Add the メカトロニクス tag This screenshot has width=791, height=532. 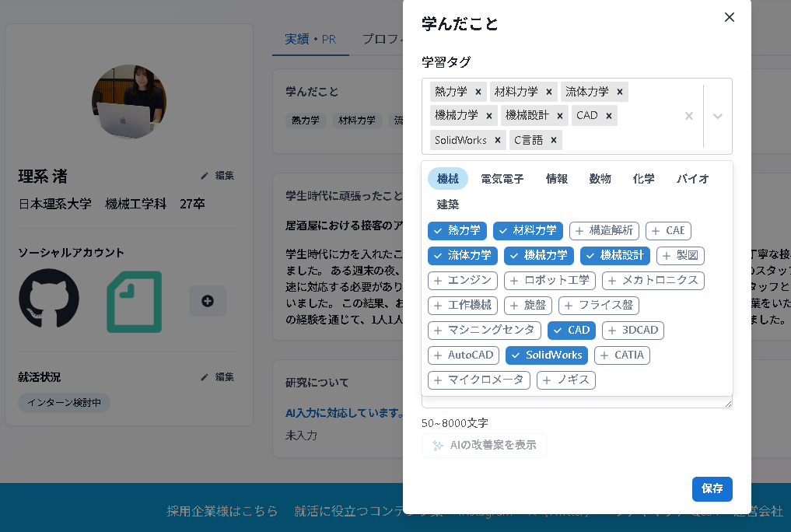pos(653,280)
